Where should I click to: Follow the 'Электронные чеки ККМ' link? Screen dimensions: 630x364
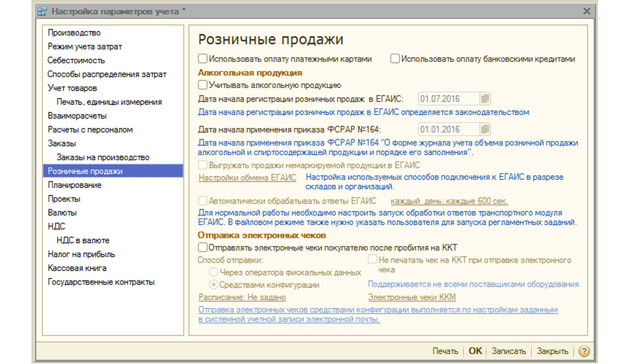412,297
